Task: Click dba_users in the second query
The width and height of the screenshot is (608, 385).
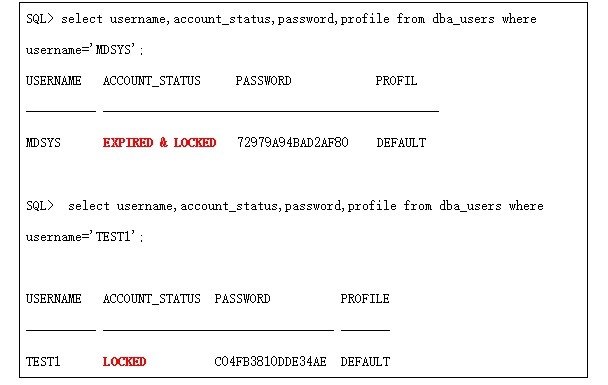Action: [470, 206]
